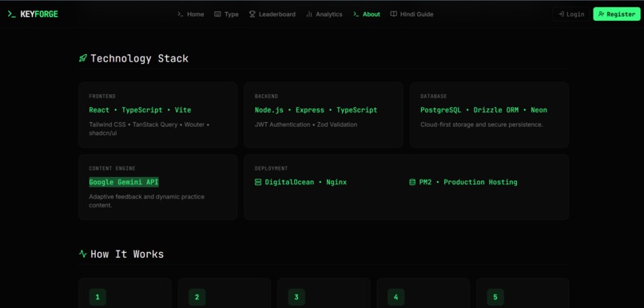The image size is (644, 308).
Task: Click the server icon beside DigitalOcean
Action: pyautogui.click(x=258, y=182)
